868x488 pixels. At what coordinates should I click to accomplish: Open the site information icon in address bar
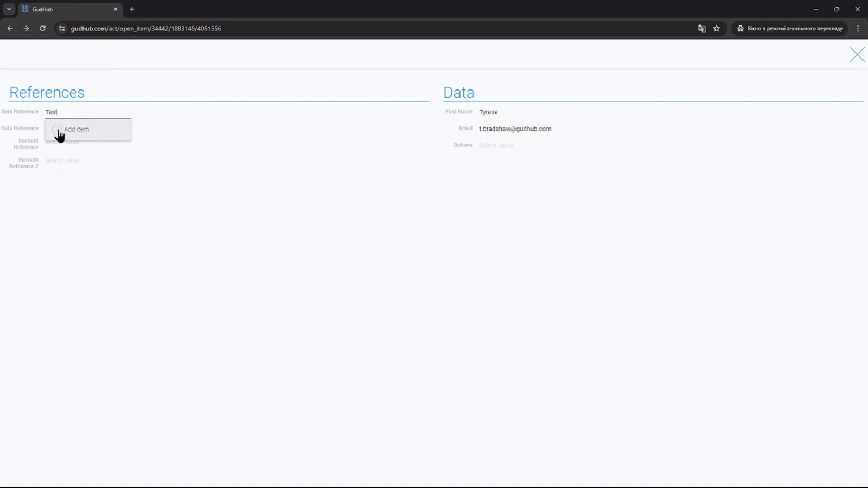point(62,28)
